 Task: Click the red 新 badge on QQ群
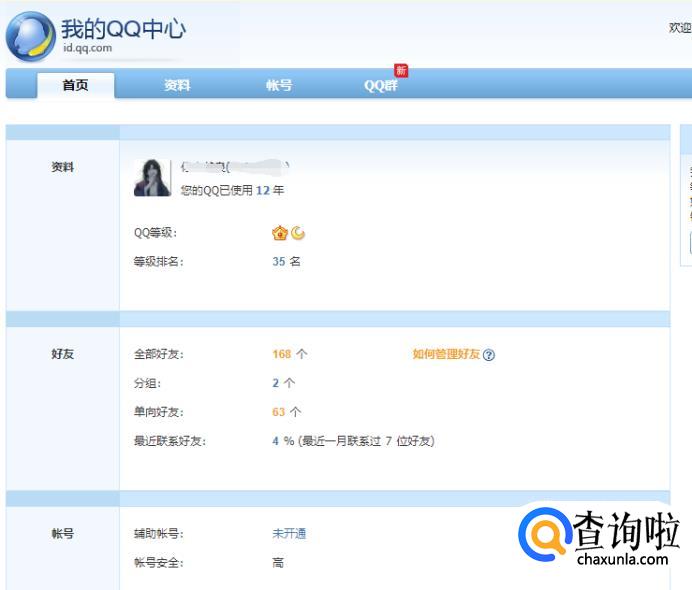(401, 71)
